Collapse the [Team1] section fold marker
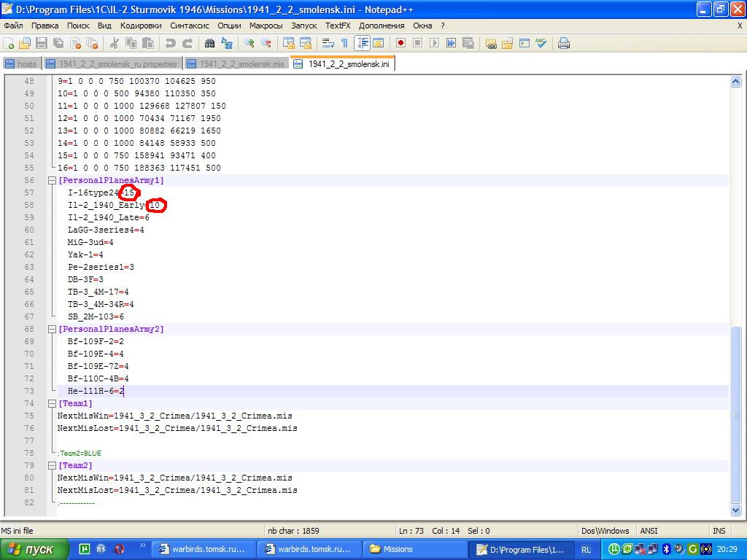The height and width of the screenshot is (560, 747). [x=53, y=404]
